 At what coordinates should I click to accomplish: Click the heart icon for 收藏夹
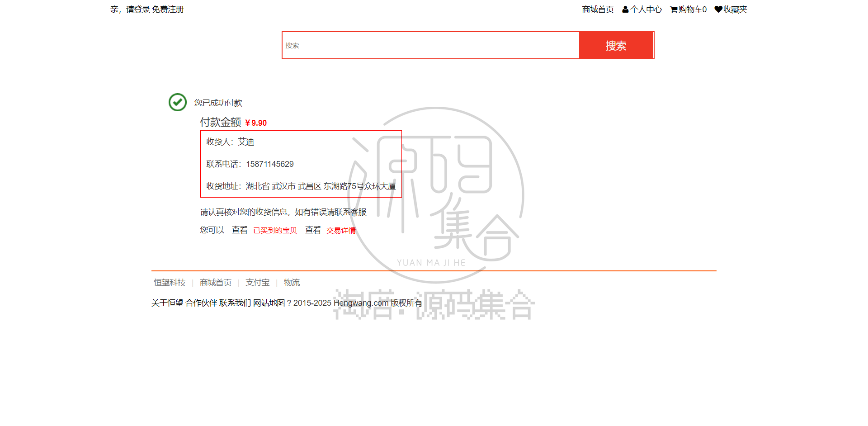pyautogui.click(x=718, y=9)
